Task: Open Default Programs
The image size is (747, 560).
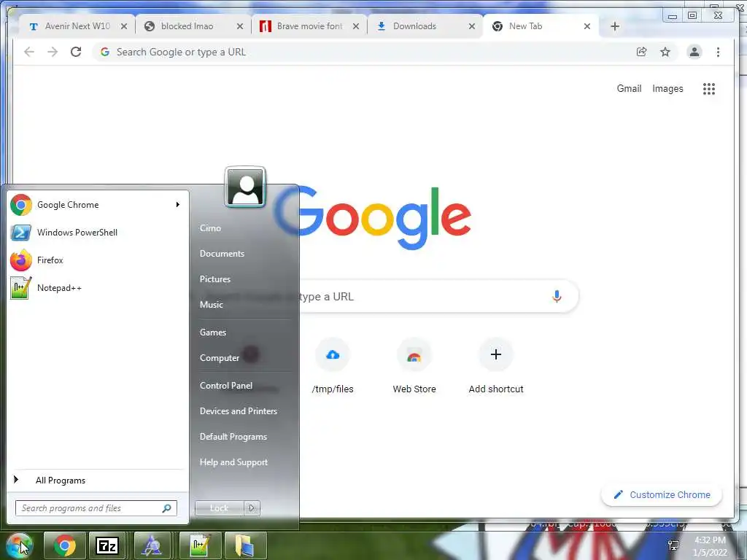Action: pyautogui.click(x=233, y=437)
